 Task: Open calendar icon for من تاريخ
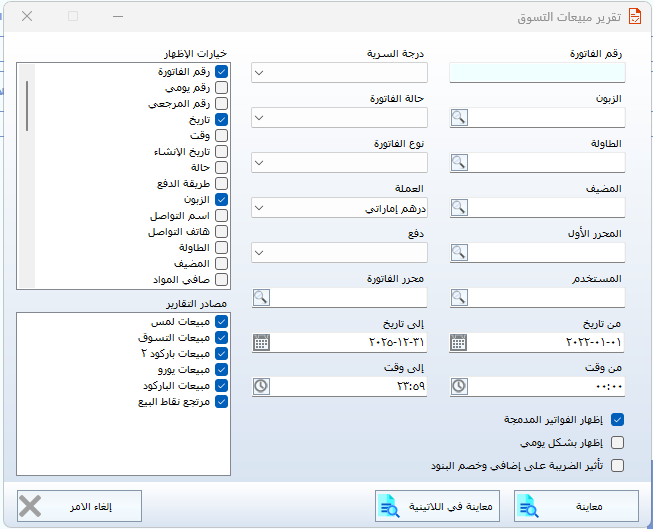click(459, 342)
